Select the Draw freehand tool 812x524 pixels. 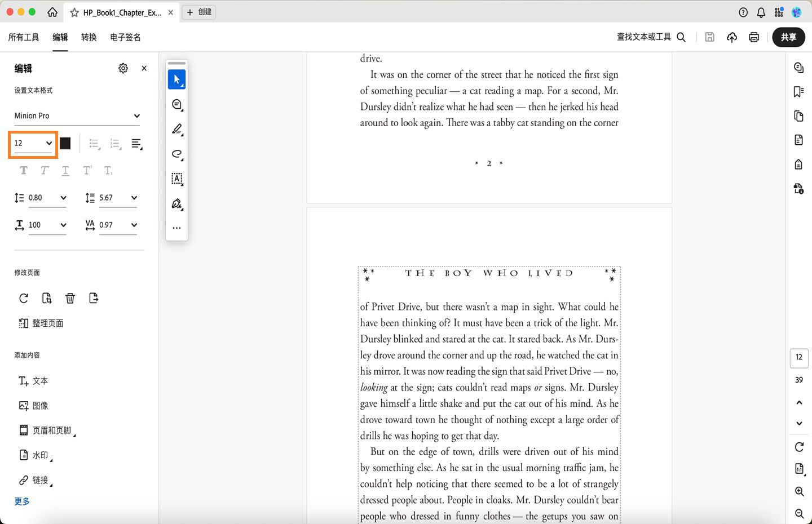click(x=176, y=154)
